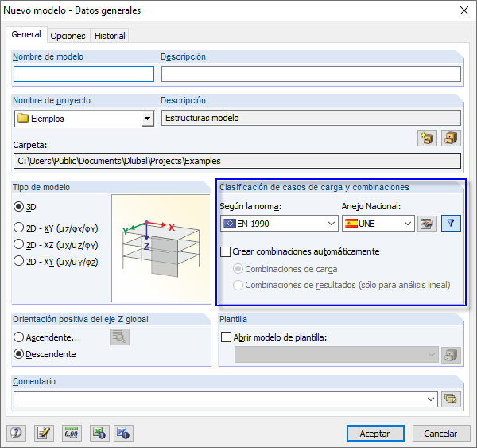Switch to the Historial tab
This screenshot has width=477, height=448.
tap(110, 36)
